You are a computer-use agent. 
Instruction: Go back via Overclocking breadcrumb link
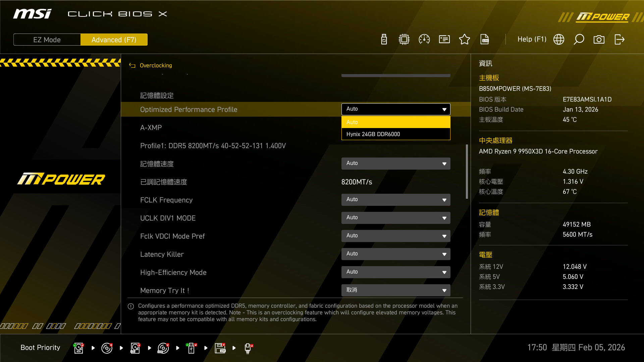pyautogui.click(x=156, y=65)
